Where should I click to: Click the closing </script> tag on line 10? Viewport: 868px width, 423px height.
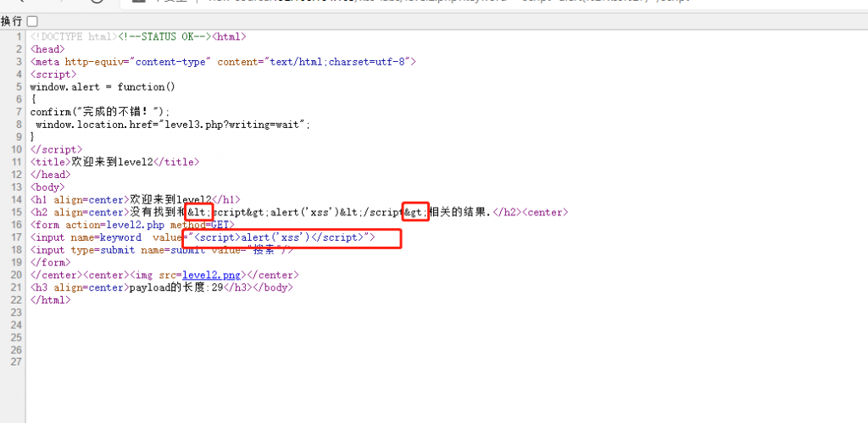click(x=56, y=149)
